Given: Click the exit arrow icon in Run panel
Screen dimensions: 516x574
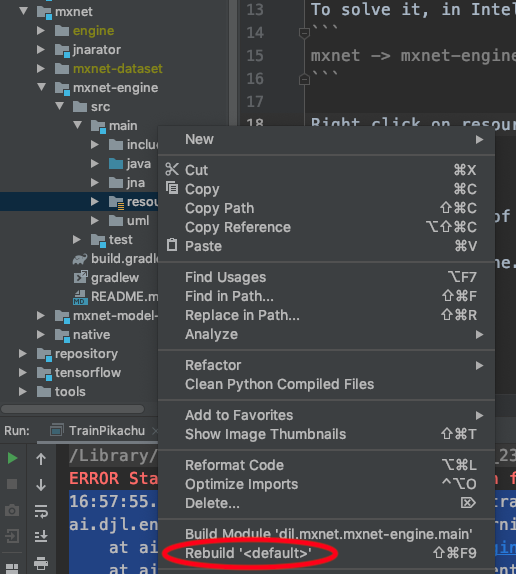Looking at the screenshot, I should [x=12, y=536].
